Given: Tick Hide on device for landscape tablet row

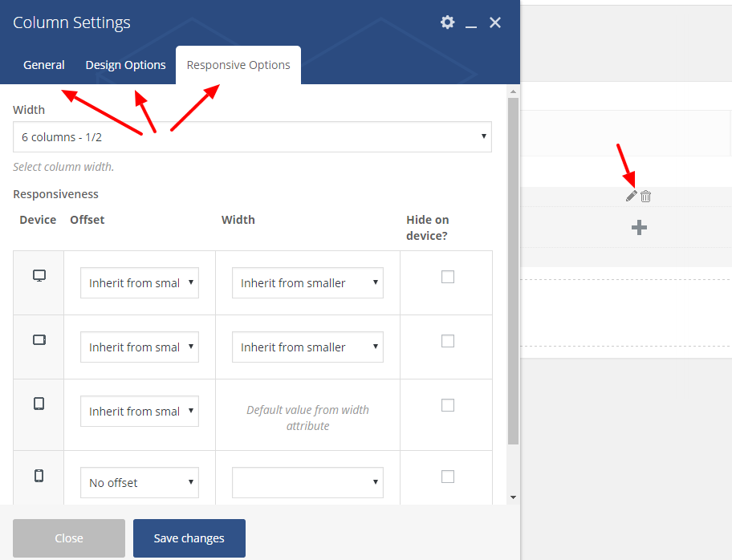Looking at the screenshot, I should coord(448,341).
